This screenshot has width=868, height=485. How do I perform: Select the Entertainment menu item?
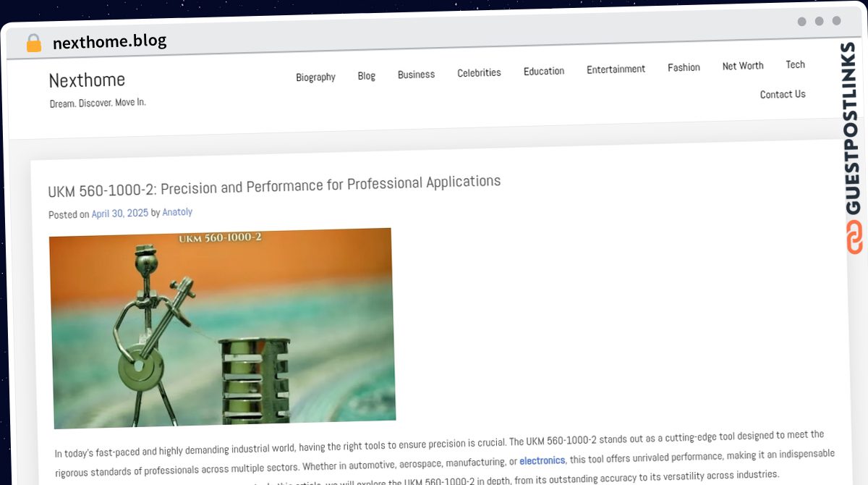tap(616, 69)
